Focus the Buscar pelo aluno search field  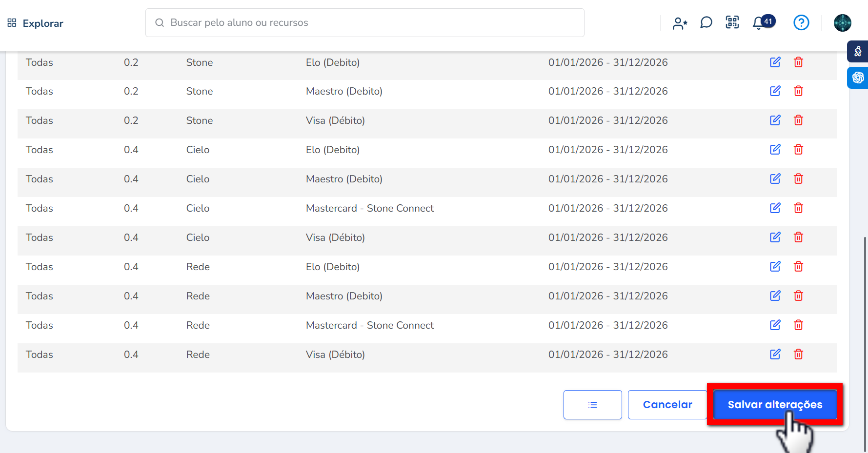[x=371, y=23]
